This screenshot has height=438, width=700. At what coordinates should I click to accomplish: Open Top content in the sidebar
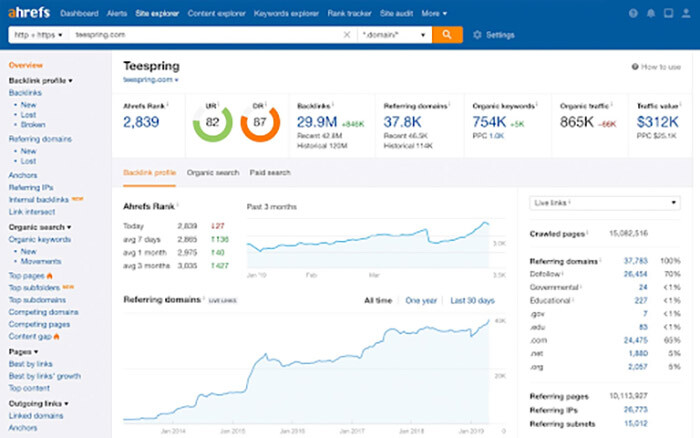click(29, 388)
